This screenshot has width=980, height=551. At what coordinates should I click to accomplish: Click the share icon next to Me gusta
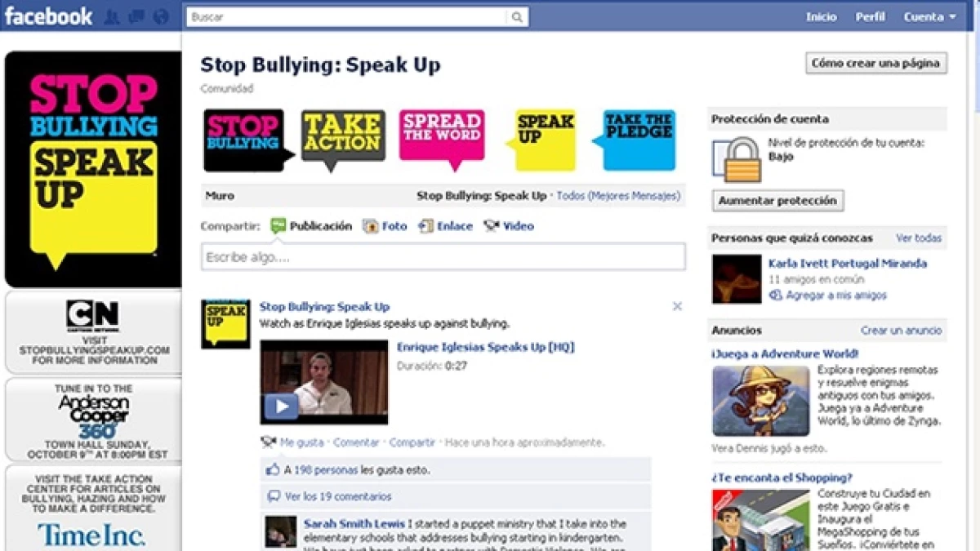[x=268, y=442]
